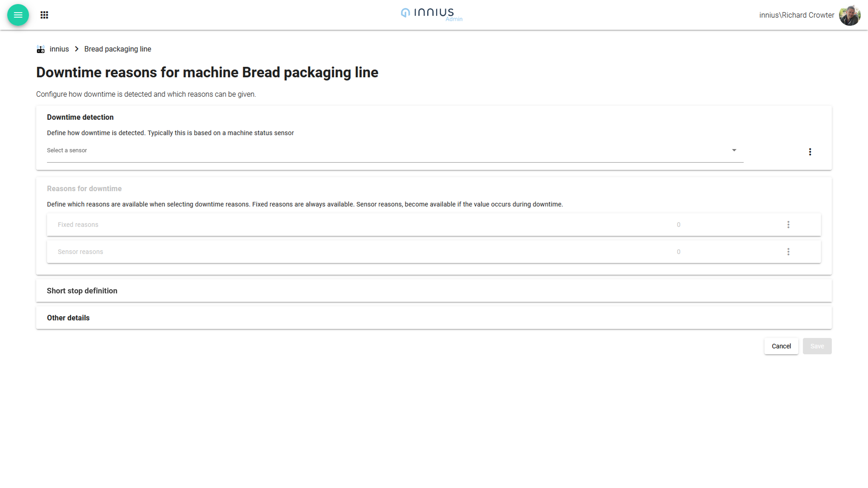868x488 pixels.
Task: Click the Reasons for downtime heading
Action: tap(84, 189)
